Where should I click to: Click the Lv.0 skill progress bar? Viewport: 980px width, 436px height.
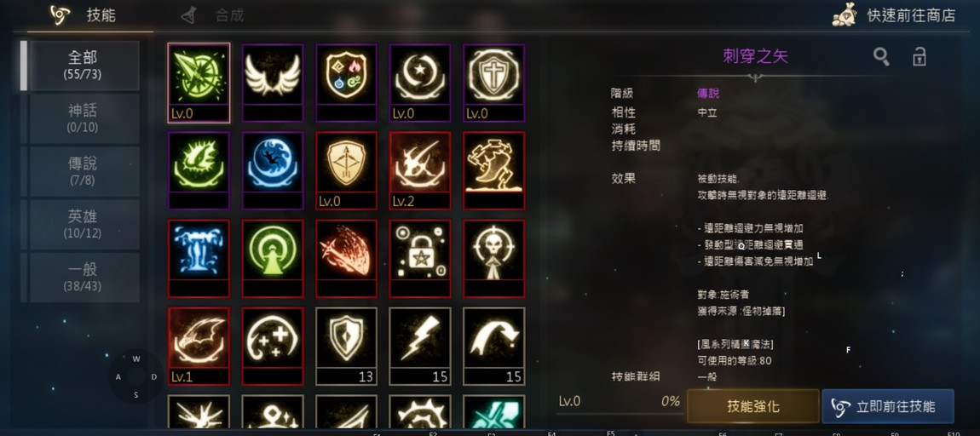(620, 404)
